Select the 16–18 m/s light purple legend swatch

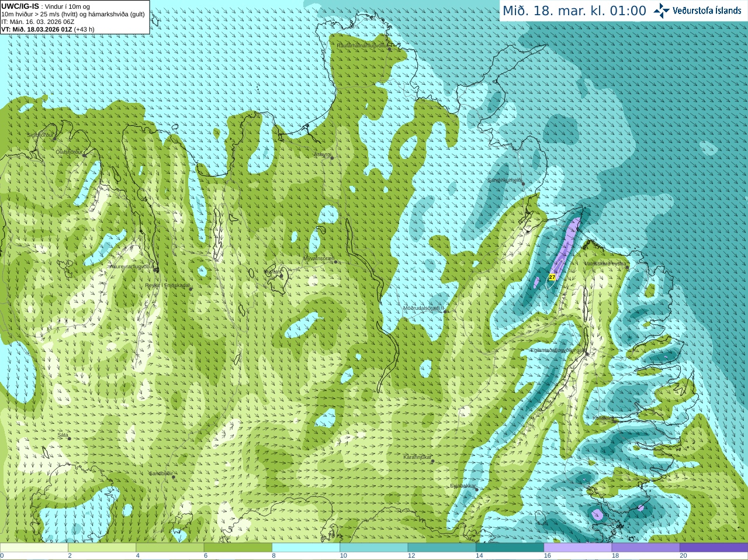(578, 548)
